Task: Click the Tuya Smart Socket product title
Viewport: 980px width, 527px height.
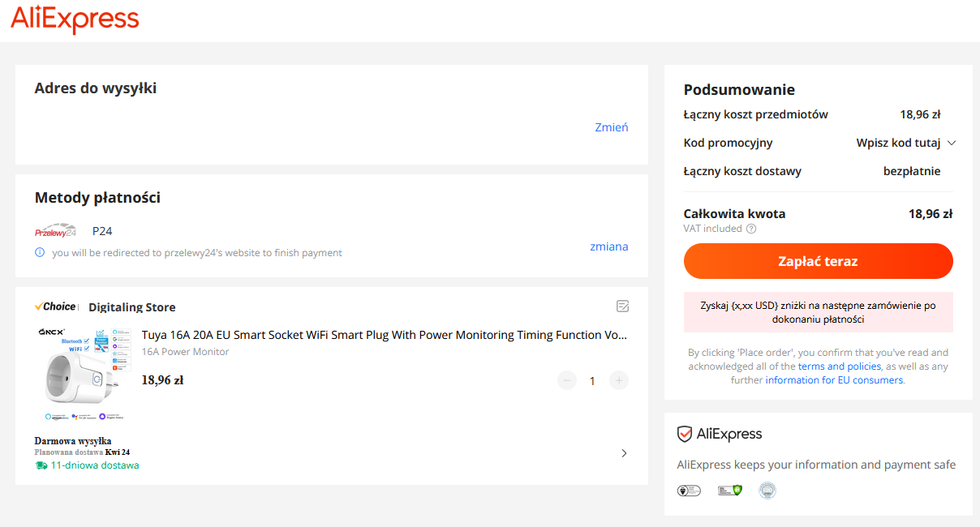Action: 385,335
